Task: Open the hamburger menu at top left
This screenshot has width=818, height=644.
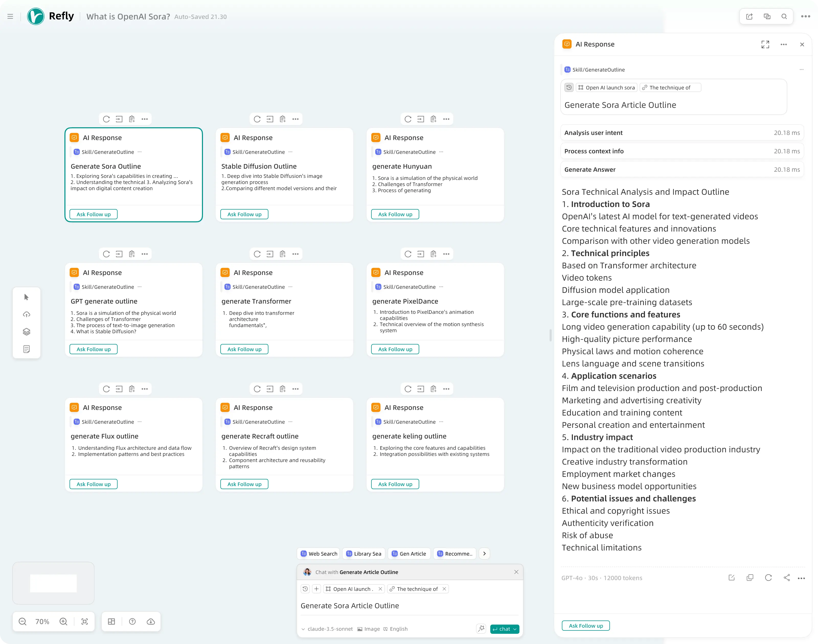Action: click(10, 16)
